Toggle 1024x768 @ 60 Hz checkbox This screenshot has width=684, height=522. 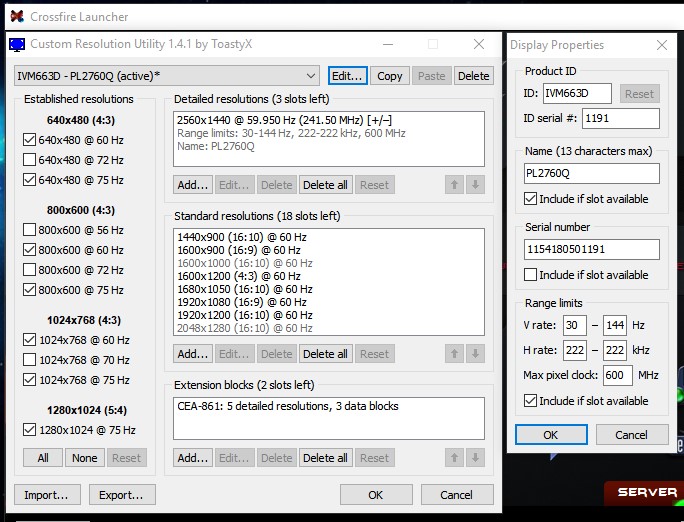pyautogui.click(x=29, y=340)
